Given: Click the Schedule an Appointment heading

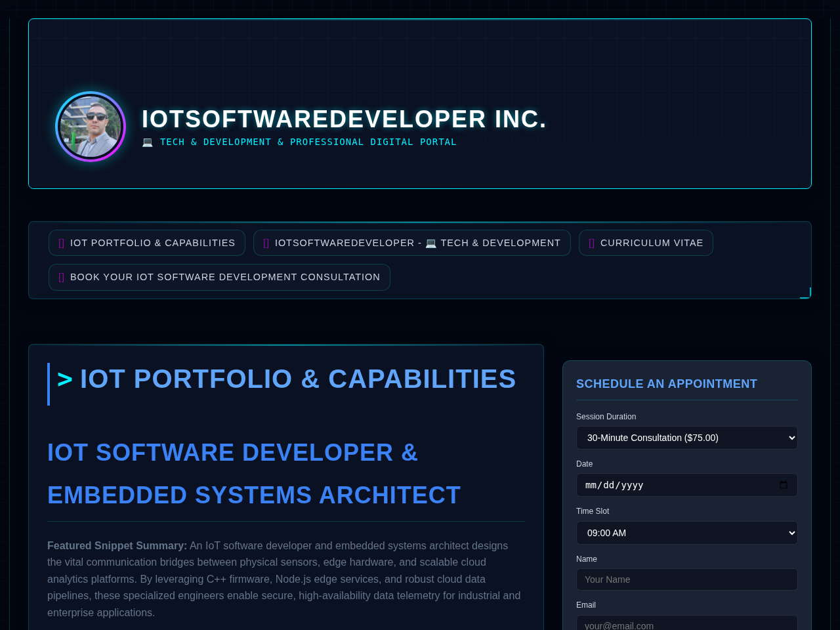Looking at the screenshot, I should click(x=667, y=384).
